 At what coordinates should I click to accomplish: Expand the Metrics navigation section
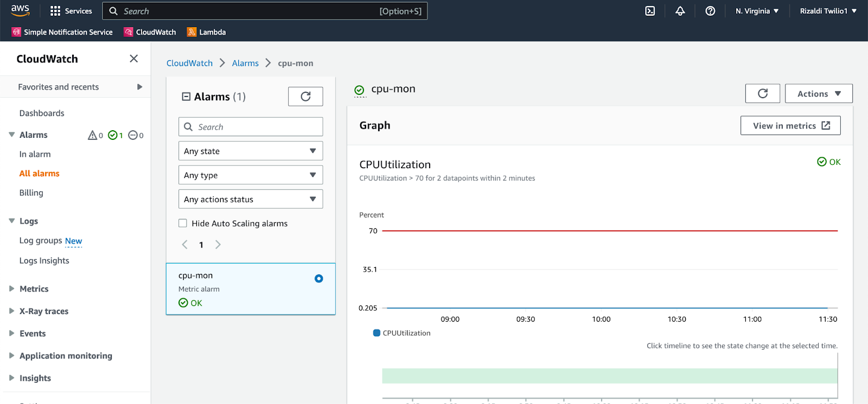[x=11, y=288]
